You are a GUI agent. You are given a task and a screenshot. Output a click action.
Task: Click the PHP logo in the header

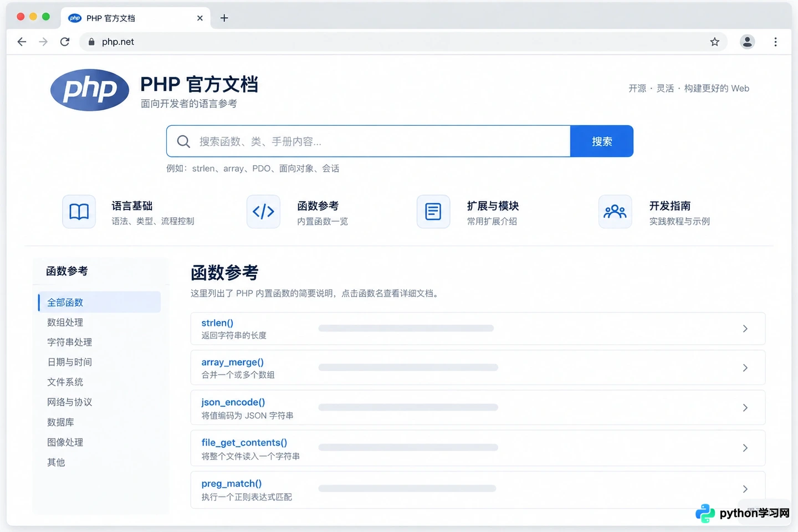coord(90,90)
